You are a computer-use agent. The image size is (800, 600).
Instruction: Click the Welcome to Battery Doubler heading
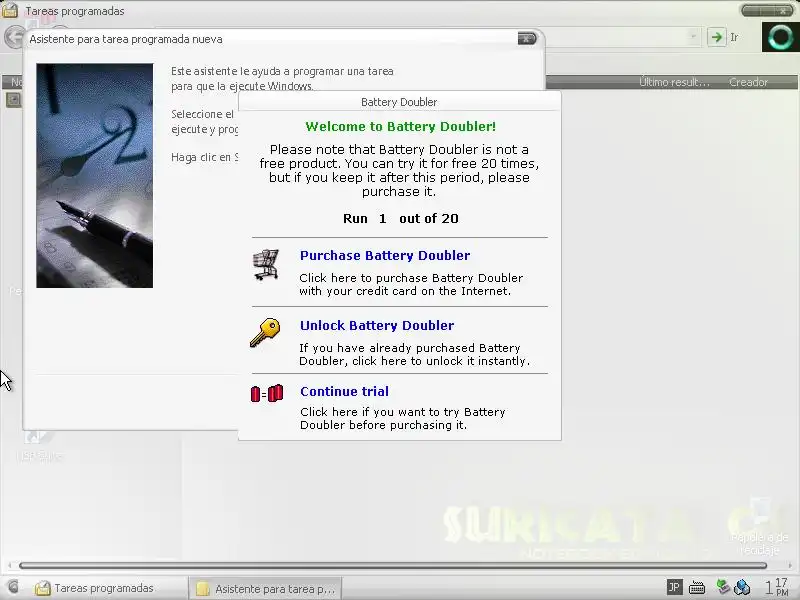[x=401, y=127]
